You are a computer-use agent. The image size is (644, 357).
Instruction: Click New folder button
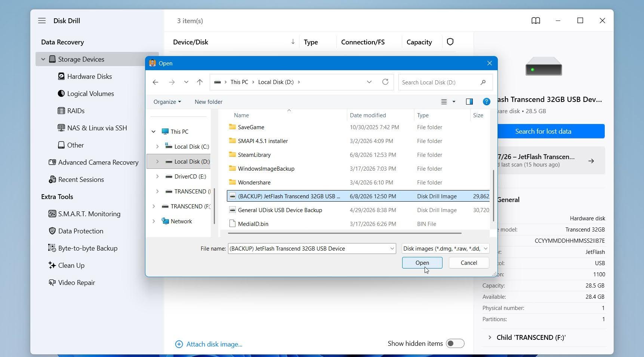coord(208,102)
